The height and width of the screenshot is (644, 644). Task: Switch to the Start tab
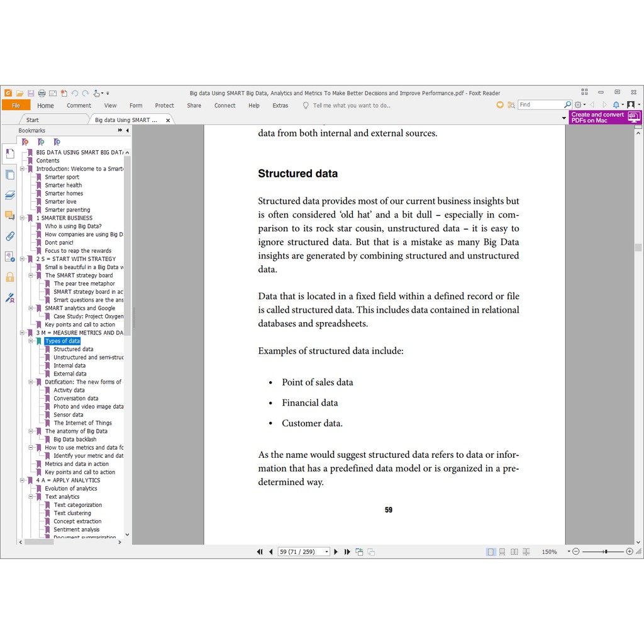(33, 120)
